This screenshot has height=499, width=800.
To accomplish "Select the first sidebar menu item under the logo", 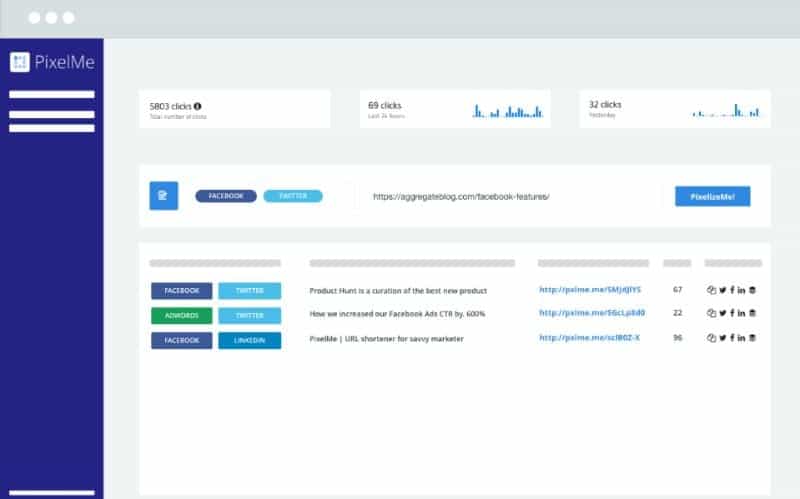I will click(52, 94).
